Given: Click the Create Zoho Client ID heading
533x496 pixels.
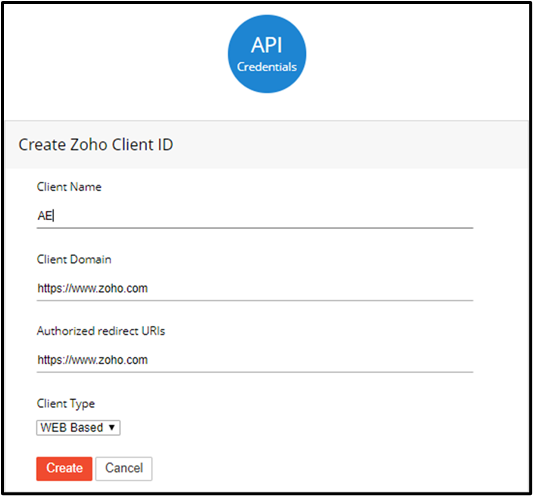Looking at the screenshot, I should click(96, 145).
